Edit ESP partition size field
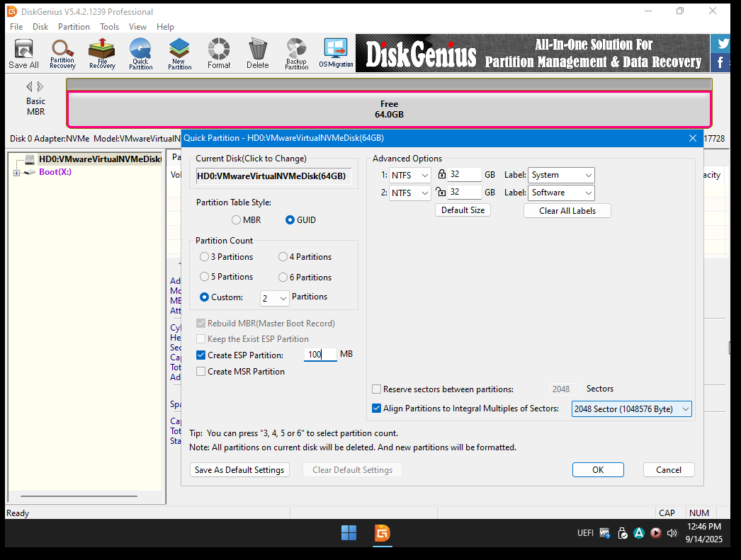Image resolution: width=741 pixels, height=560 pixels. point(320,354)
